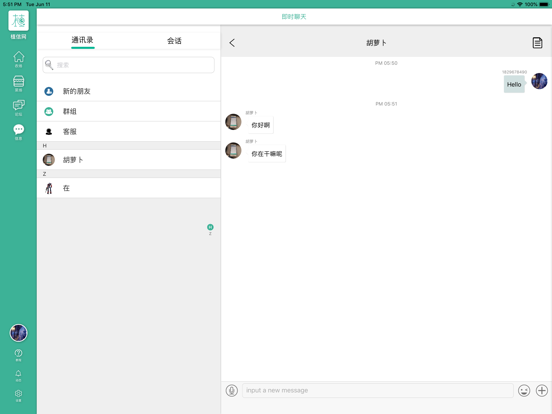Click the sender avatar beside 你在干嘛呢
552x414 pixels.
click(x=233, y=151)
